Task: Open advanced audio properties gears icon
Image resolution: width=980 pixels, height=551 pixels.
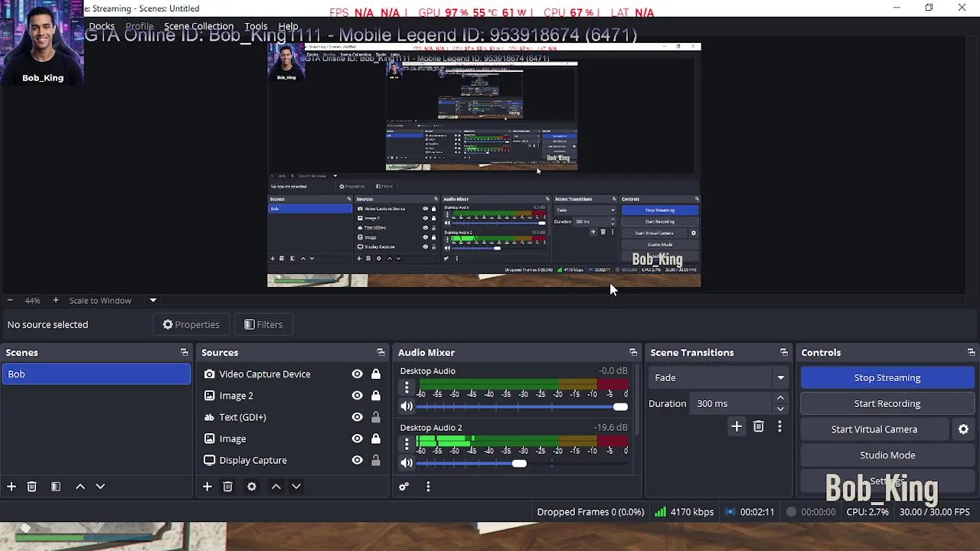Action: point(404,487)
